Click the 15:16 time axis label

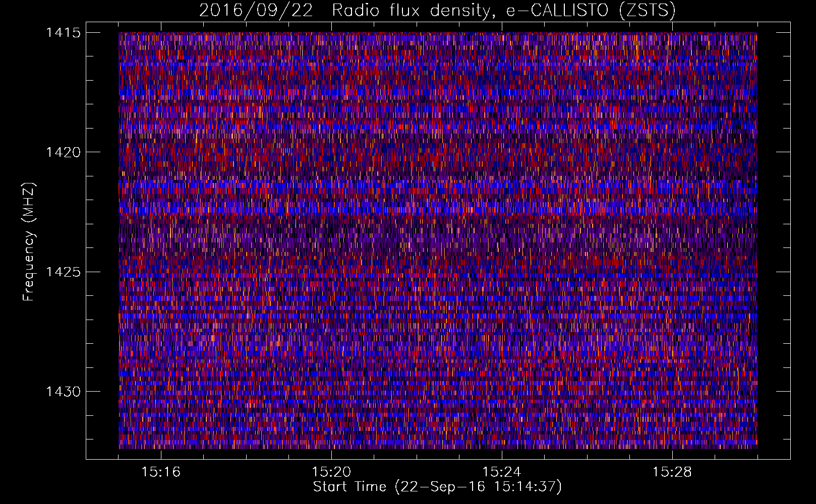[161, 472]
